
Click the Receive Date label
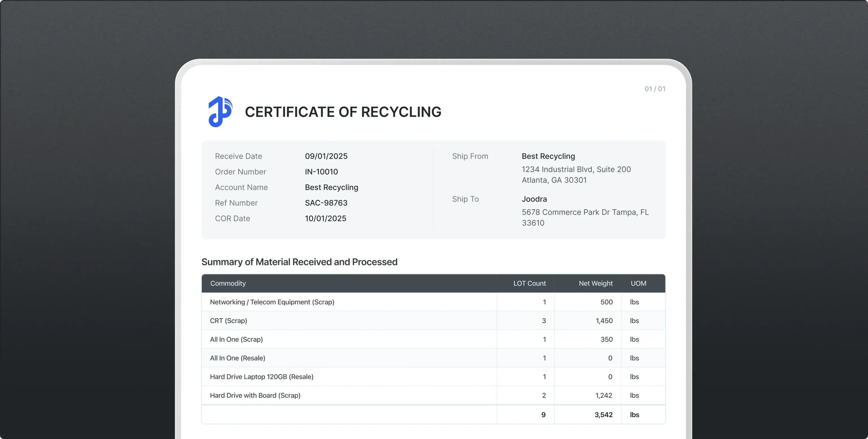238,156
